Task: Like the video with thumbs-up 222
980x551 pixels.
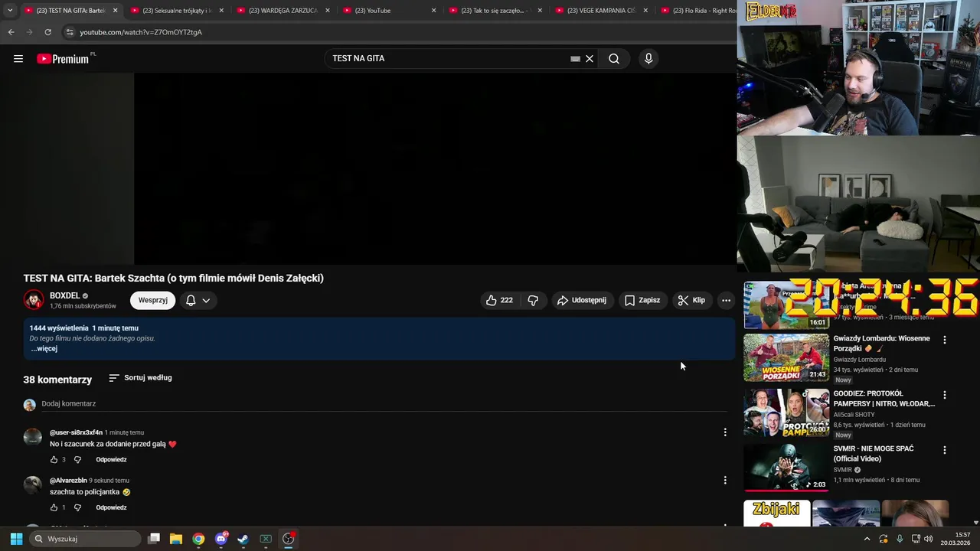Action: (x=499, y=300)
